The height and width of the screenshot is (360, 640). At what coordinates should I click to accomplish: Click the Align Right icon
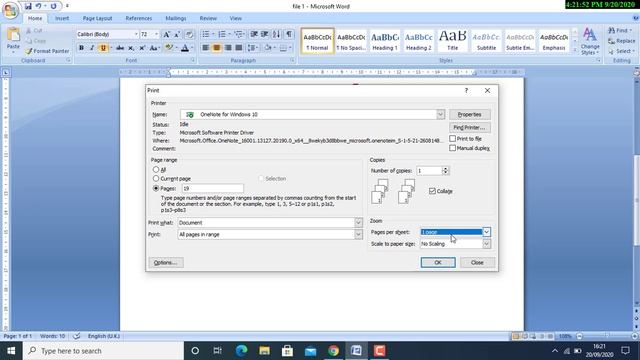click(x=228, y=48)
